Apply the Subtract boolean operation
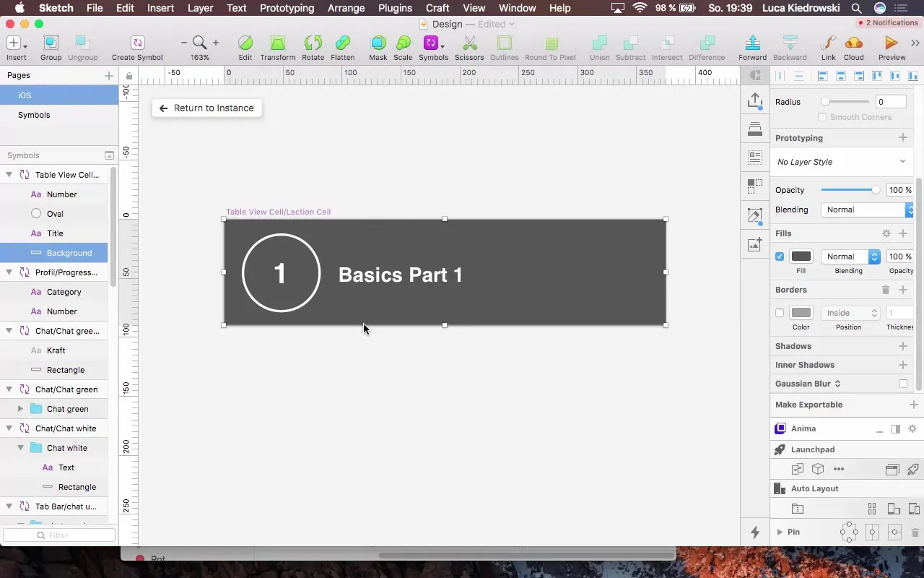Viewport: 924px width, 578px height. click(x=631, y=47)
